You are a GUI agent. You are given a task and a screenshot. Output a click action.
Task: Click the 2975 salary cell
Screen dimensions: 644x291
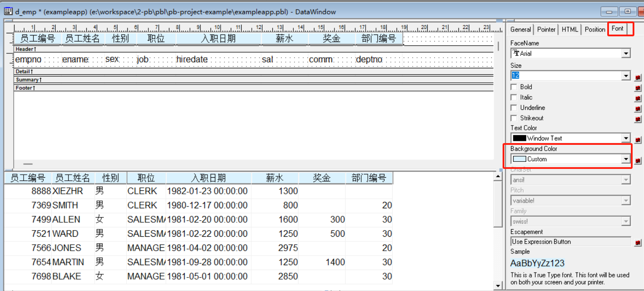pos(288,248)
